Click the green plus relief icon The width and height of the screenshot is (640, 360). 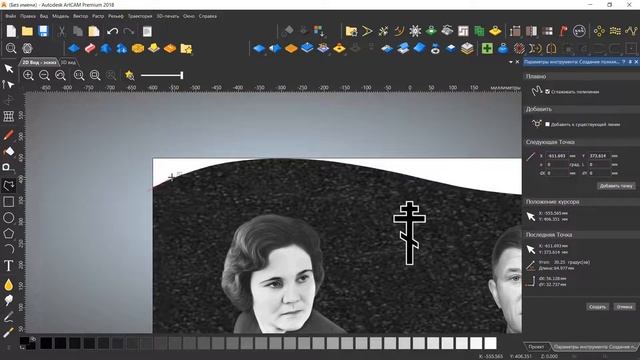[x=487, y=49]
